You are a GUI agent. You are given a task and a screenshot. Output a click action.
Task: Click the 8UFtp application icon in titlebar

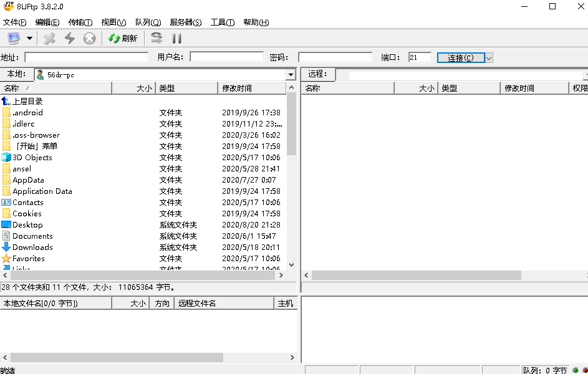[x=8, y=6]
